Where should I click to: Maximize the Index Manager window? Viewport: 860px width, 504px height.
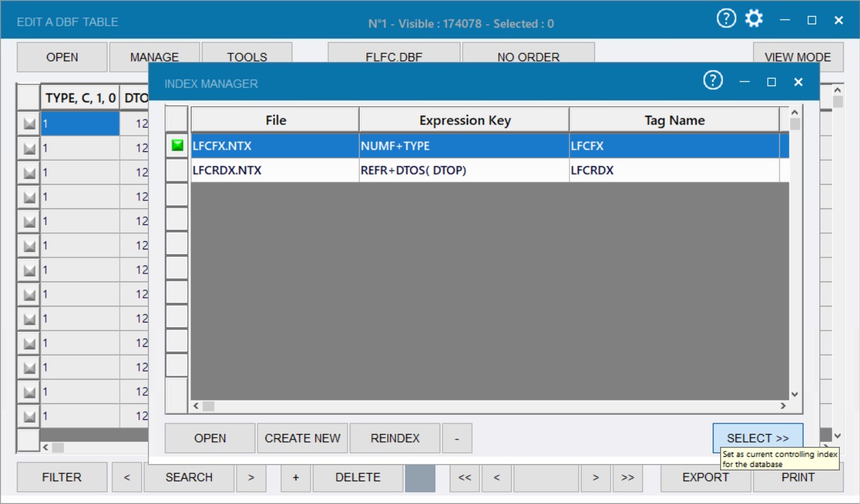[771, 82]
